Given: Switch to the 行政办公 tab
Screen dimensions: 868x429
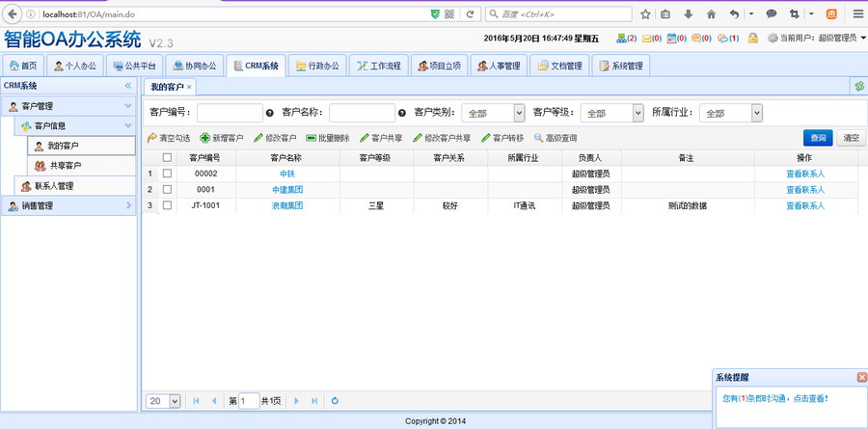Looking at the screenshot, I should [317, 66].
